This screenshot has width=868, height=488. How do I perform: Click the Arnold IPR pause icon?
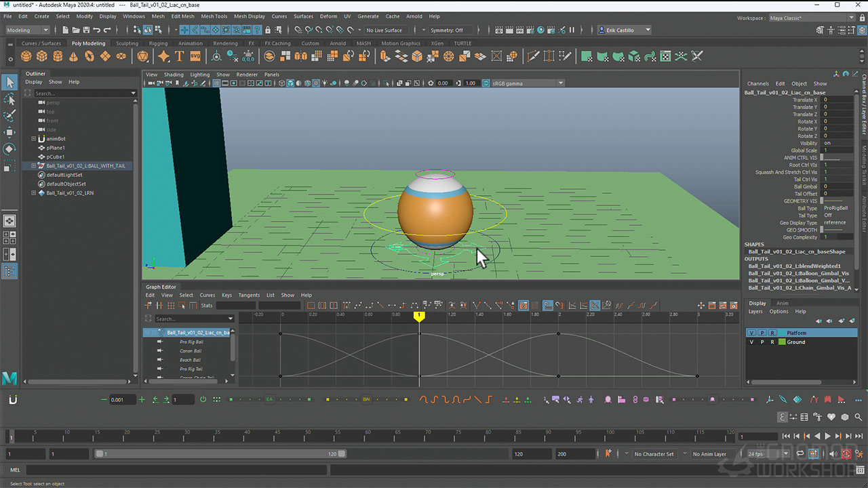(572, 30)
